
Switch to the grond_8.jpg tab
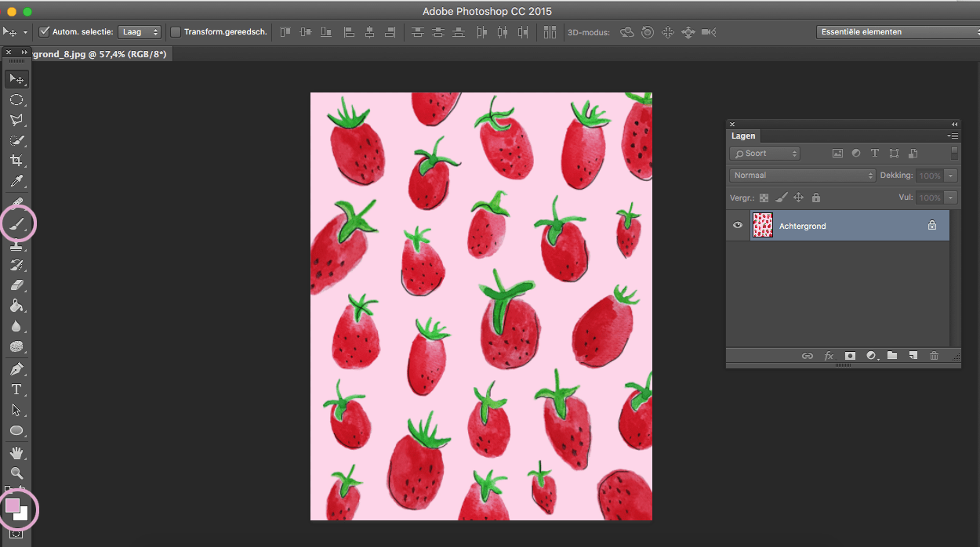tap(102, 54)
